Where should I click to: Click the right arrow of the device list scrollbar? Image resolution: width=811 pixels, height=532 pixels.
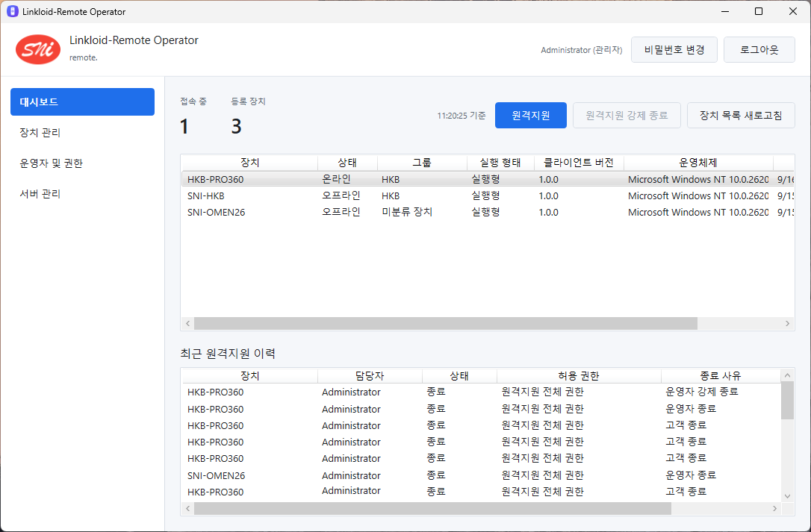click(x=787, y=324)
